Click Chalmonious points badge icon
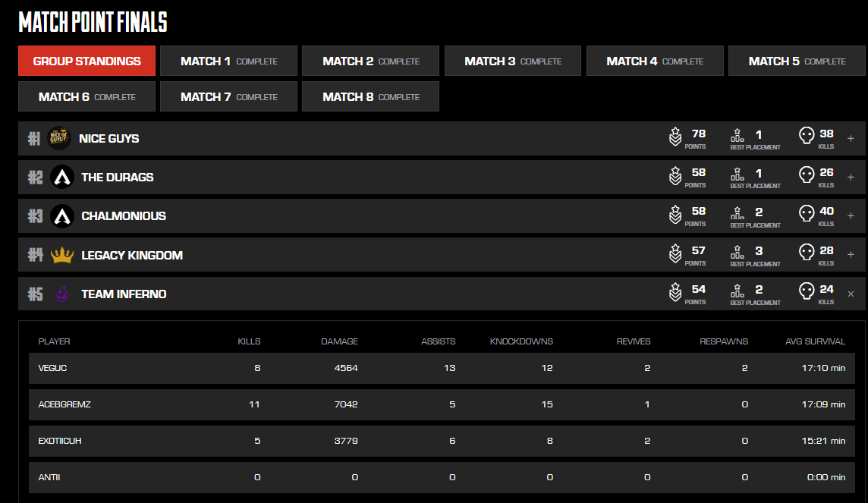Viewport: 868px width, 503px height. 675,214
